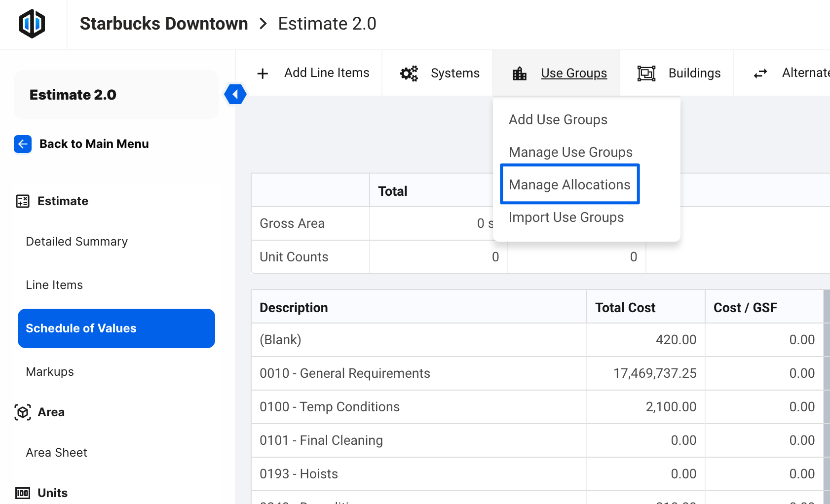Select Markups in the sidebar
This screenshot has height=504, width=830.
[49, 371]
